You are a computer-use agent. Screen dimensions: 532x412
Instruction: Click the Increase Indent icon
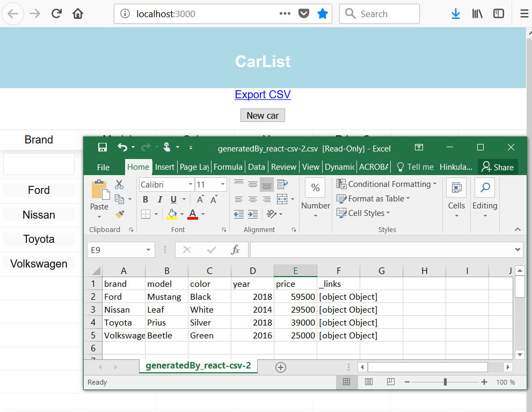[x=253, y=214]
